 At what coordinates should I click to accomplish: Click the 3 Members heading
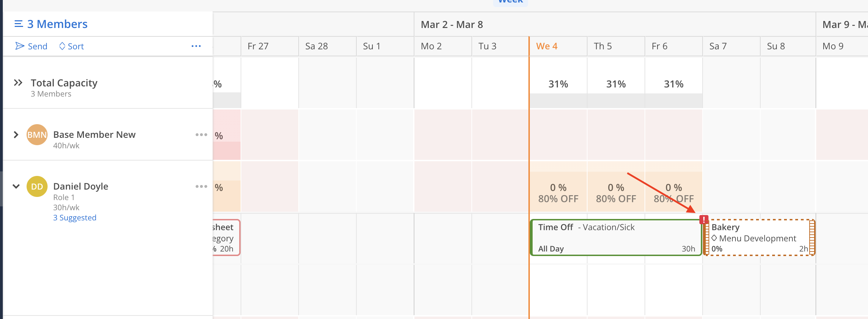pyautogui.click(x=57, y=24)
